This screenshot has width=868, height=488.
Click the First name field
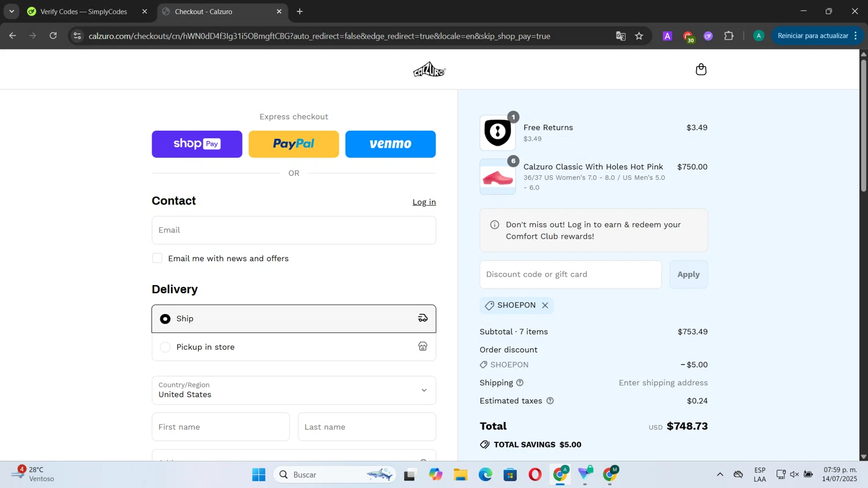[220, 427]
